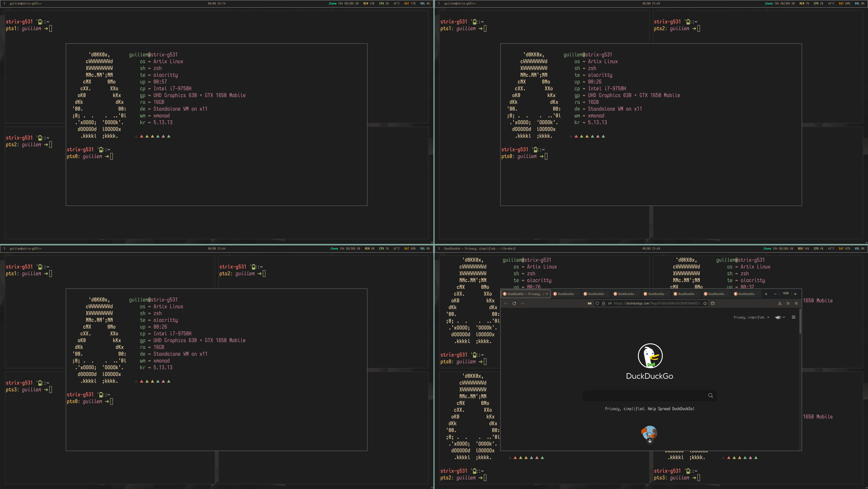This screenshot has height=489, width=868.
Task: Toggle the sidebar panel icon beside URL bar
Action: click(x=713, y=304)
